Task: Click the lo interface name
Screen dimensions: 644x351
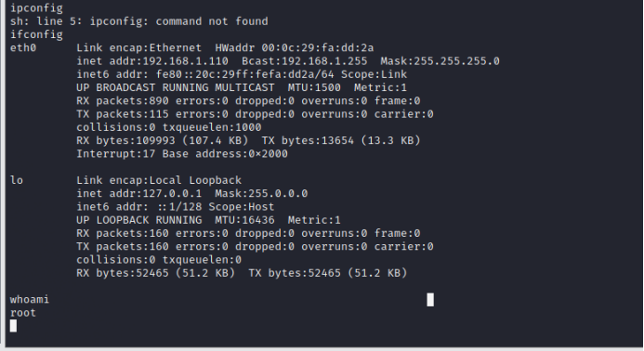Action: pos(17,180)
